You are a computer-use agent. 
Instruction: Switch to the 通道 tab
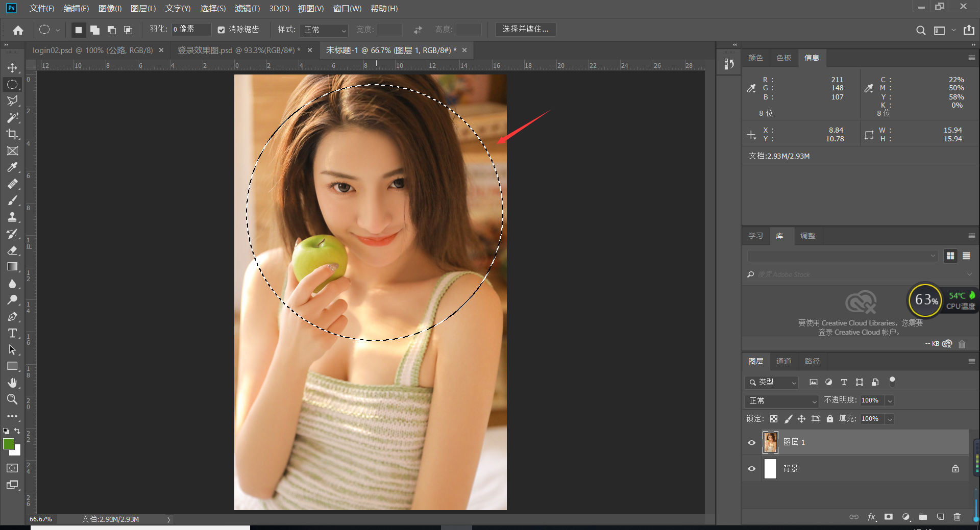point(783,361)
